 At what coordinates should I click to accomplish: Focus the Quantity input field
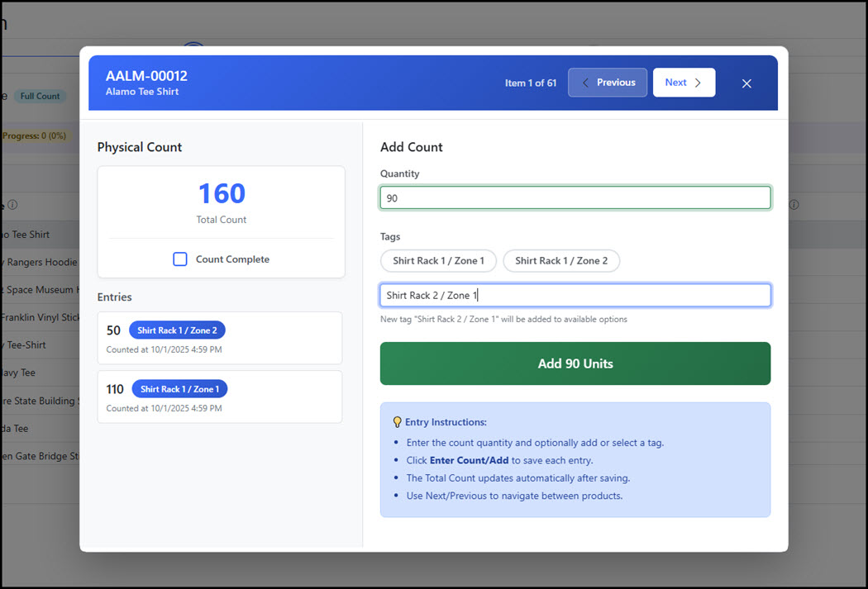[575, 198]
